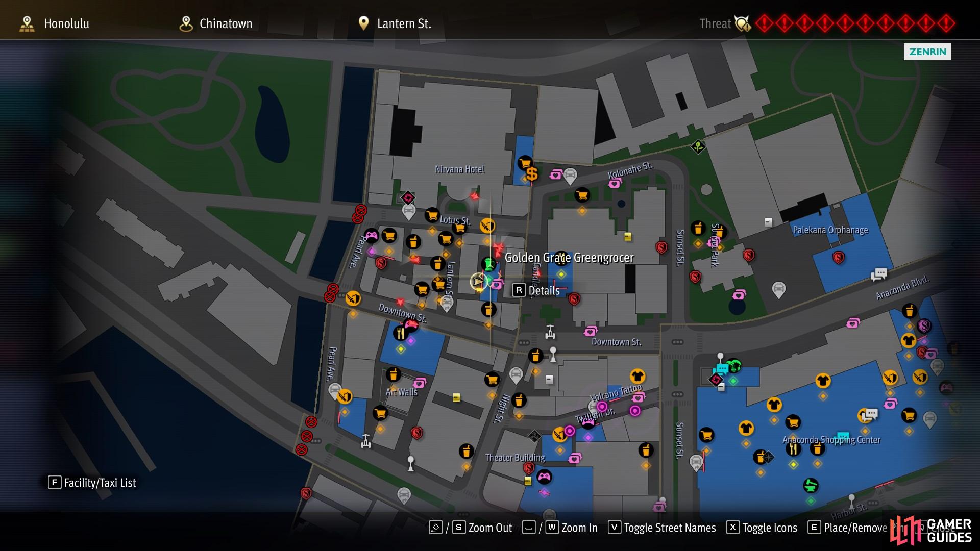Select the red S shield inside Palekana Orphanage
980x551 pixels.
coord(838,258)
